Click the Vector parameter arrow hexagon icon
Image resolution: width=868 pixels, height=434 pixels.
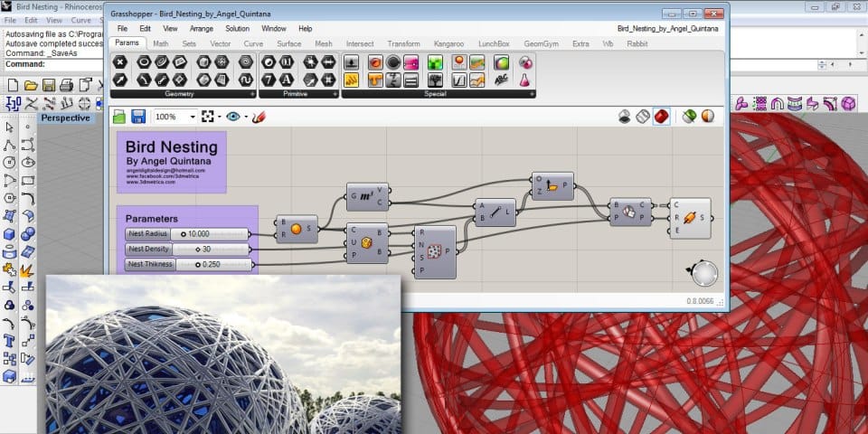point(120,80)
